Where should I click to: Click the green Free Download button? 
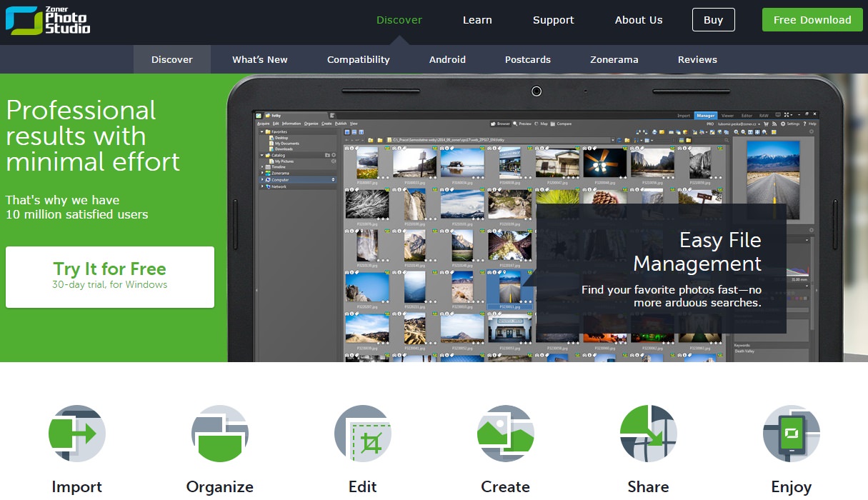click(812, 20)
